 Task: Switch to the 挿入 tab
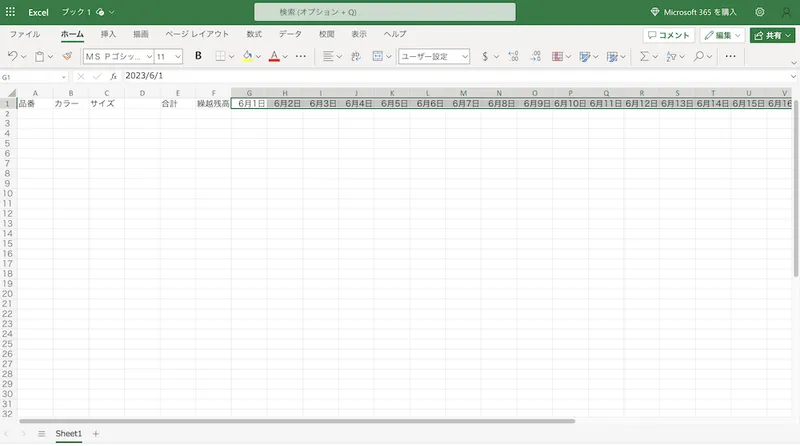click(108, 34)
